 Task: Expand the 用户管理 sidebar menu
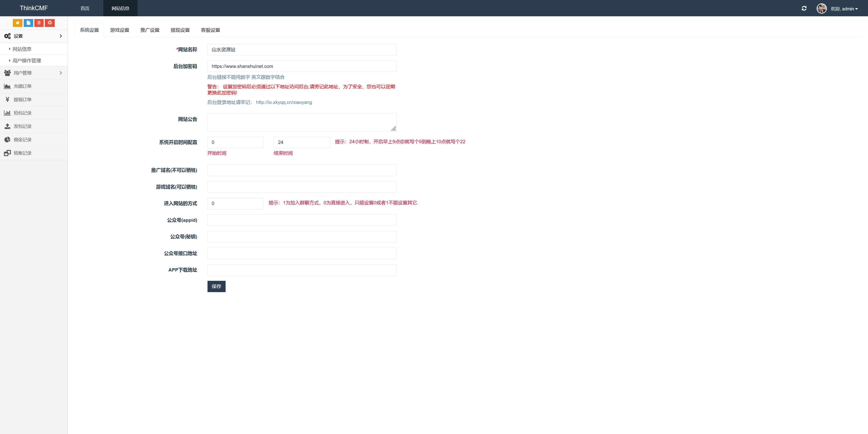point(61,73)
